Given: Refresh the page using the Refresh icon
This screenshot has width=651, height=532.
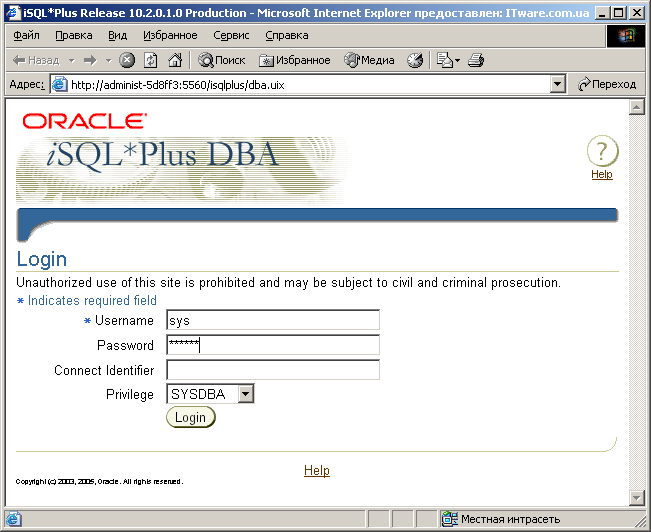Looking at the screenshot, I should coord(151,60).
